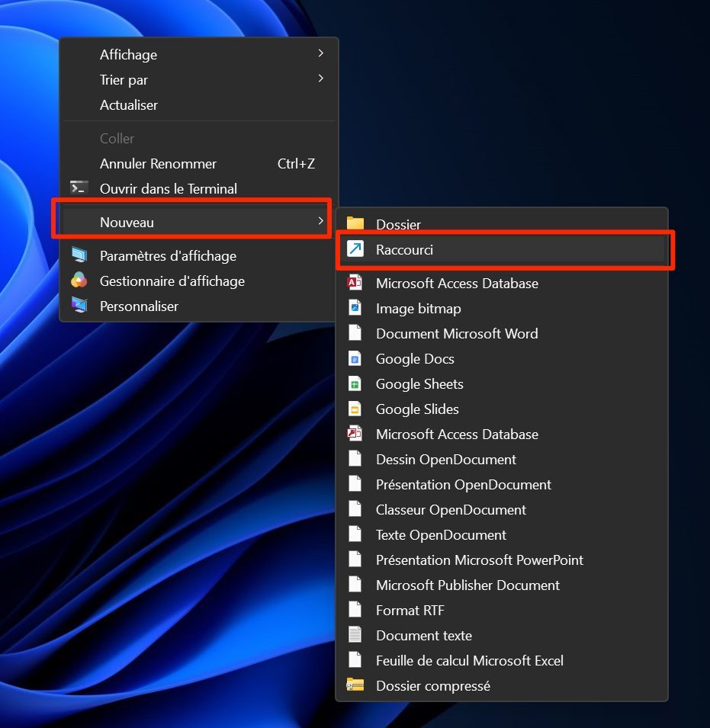Click the Raccourci shortcut arrow icon

coord(355,249)
